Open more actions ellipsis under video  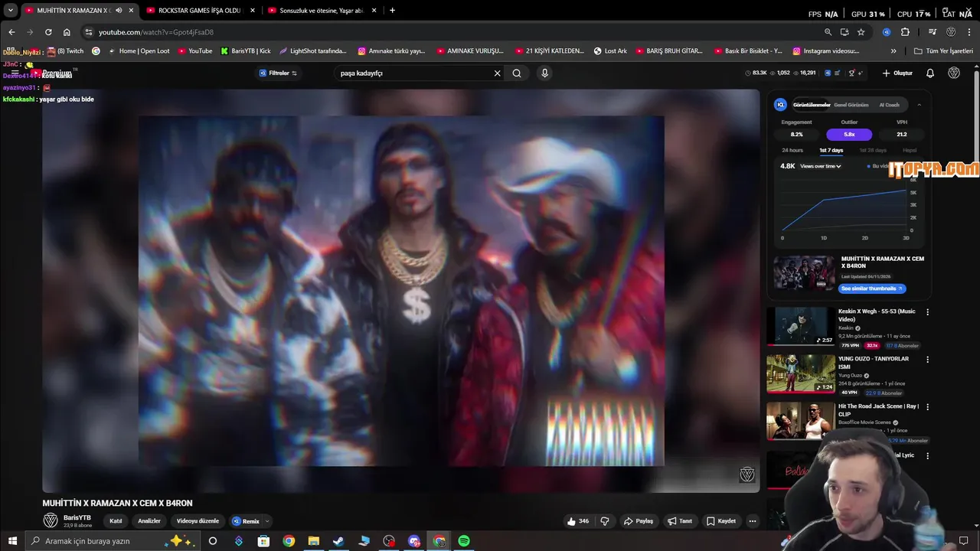click(752, 521)
